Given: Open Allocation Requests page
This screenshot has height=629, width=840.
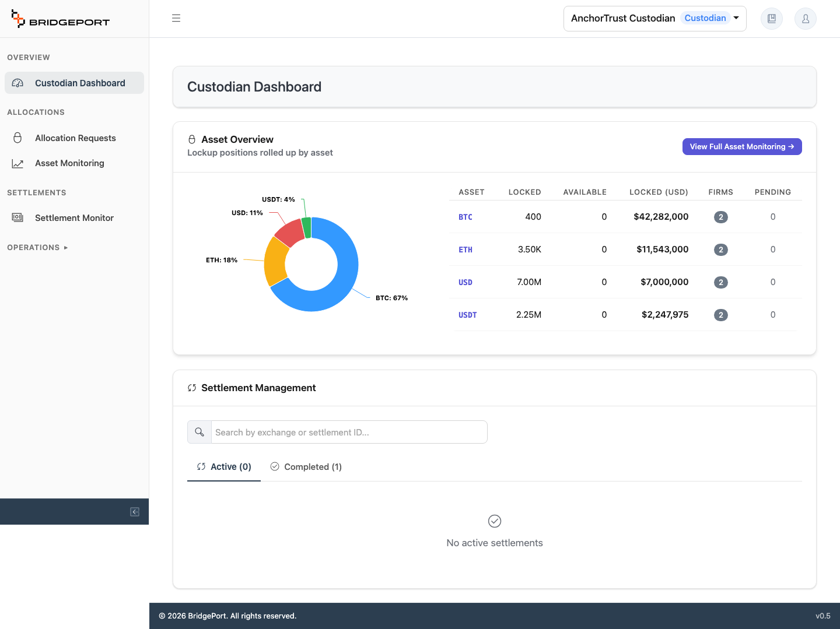Looking at the screenshot, I should tap(74, 138).
